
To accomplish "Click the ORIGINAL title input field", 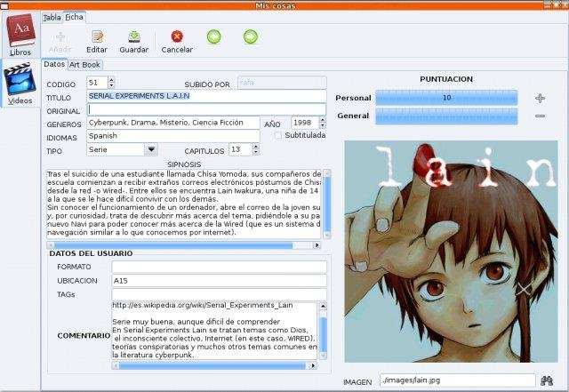I will point(206,109).
